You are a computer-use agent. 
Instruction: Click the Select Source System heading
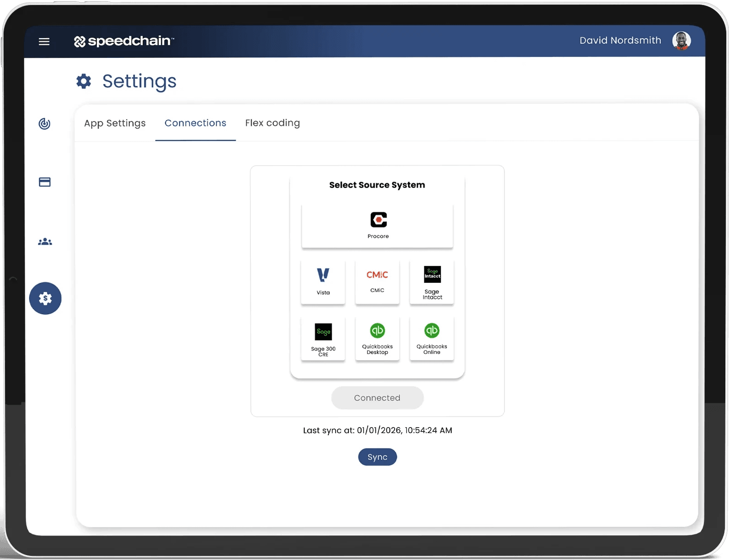pos(377,185)
